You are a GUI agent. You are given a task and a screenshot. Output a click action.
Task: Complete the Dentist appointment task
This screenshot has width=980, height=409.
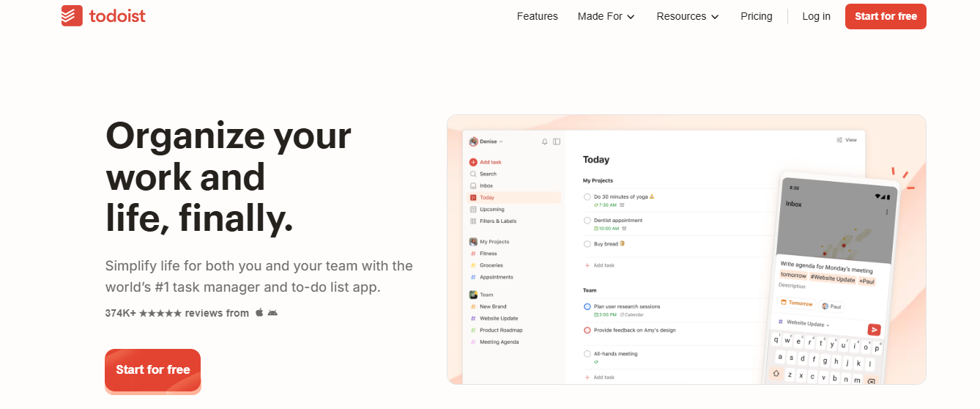point(587,221)
